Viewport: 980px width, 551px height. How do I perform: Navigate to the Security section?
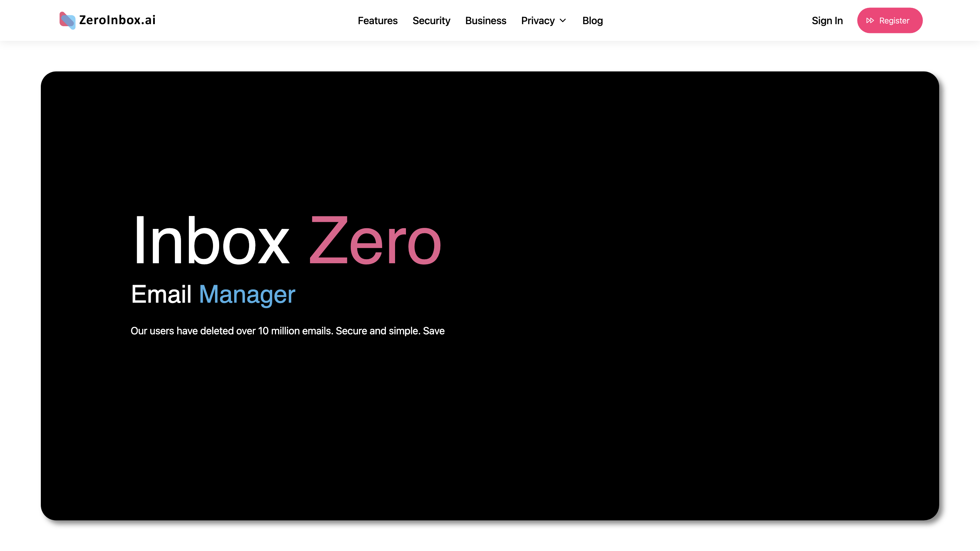[x=431, y=20]
